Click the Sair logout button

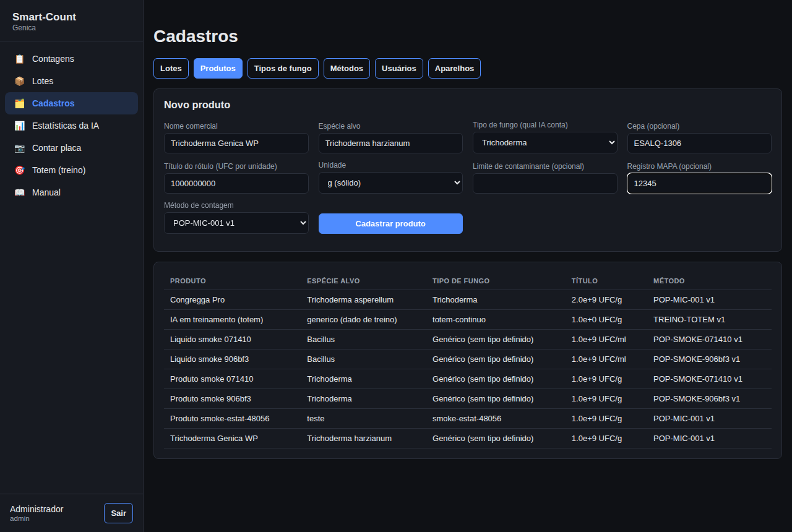click(x=118, y=513)
